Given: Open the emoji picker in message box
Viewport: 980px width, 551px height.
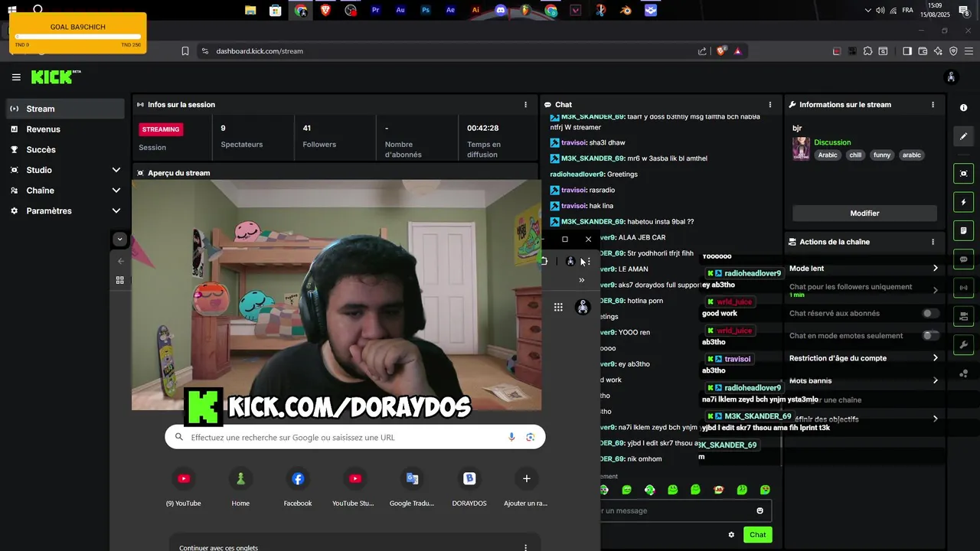Looking at the screenshot, I should tap(760, 510).
